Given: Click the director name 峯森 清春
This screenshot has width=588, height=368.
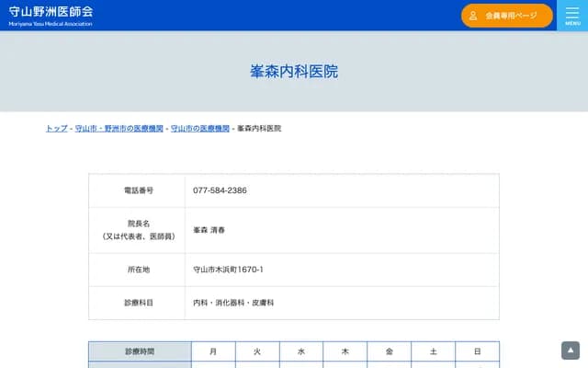Looking at the screenshot, I should click(x=209, y=229).
